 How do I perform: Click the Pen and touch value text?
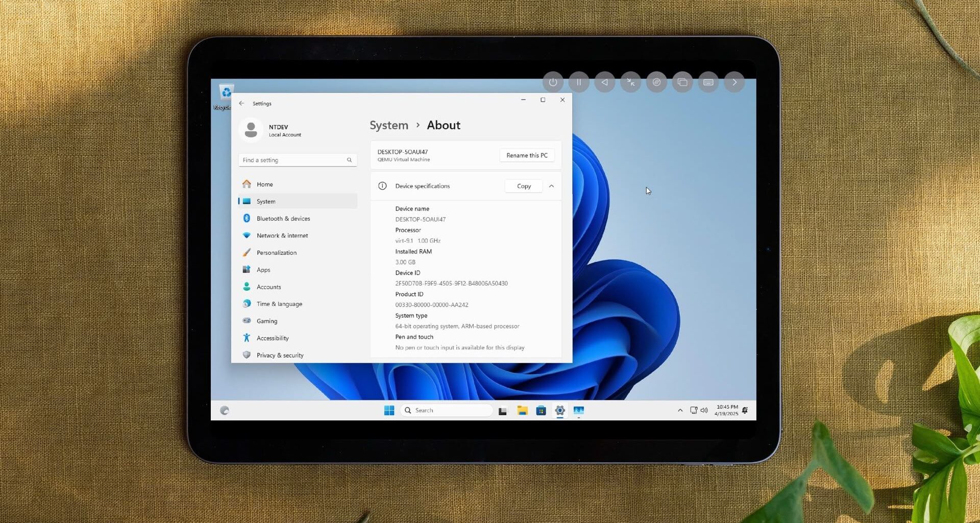pyautogui.click(x=459, y=348)
